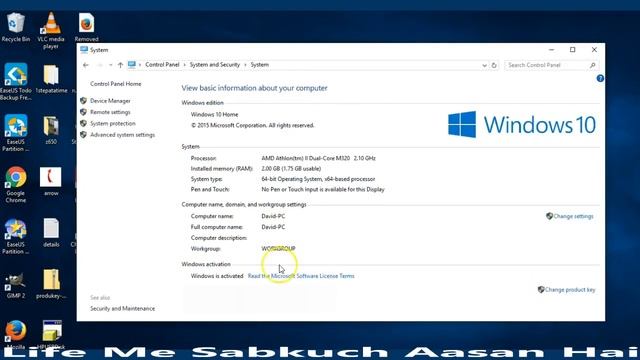Select the 2.00 GB installed memory value
The image size is (640, 360).
click(291, 169)
